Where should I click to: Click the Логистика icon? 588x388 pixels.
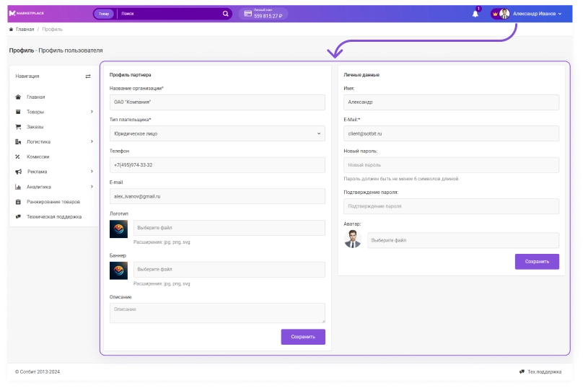(18, 141)
